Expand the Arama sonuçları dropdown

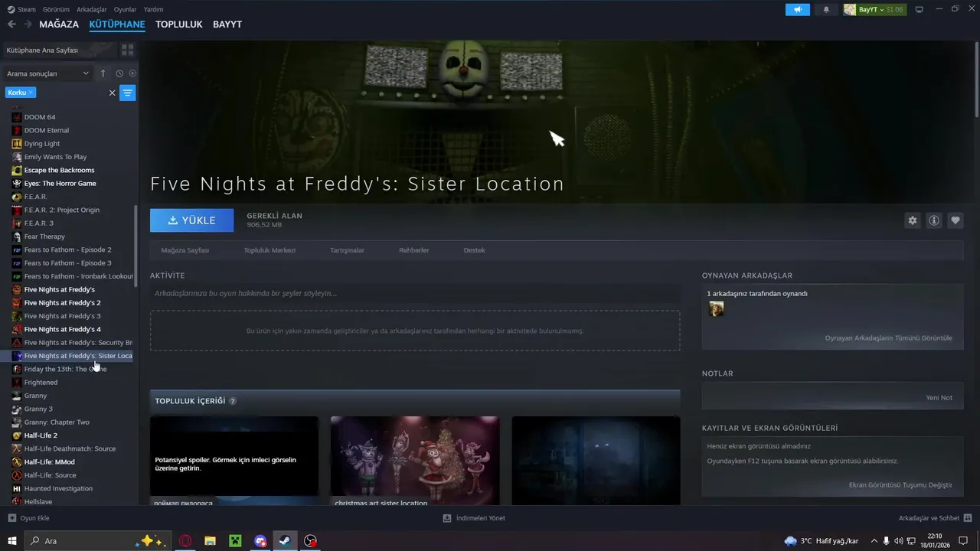click(47, 73)
